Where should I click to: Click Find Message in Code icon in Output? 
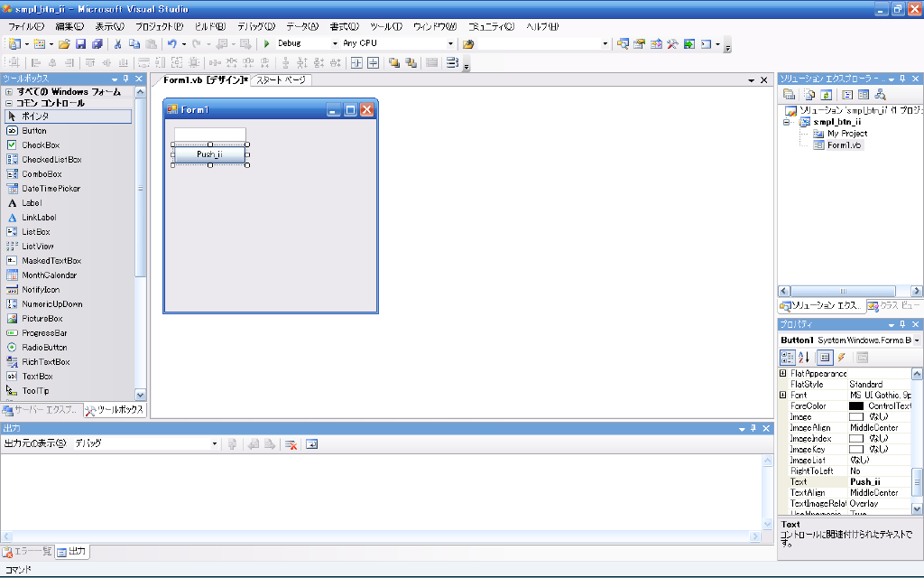232,444
